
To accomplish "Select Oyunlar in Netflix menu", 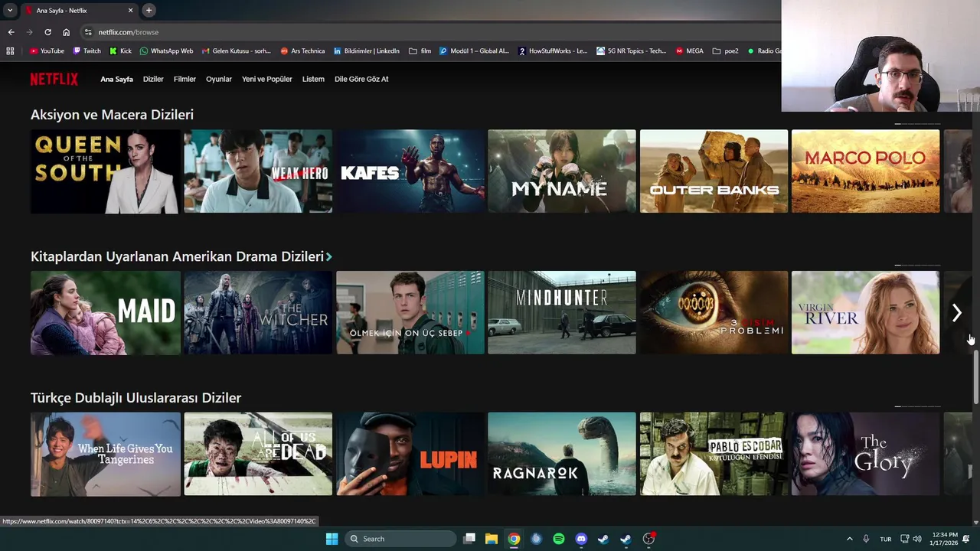I will pyautogui.click(x=219, y=79).
